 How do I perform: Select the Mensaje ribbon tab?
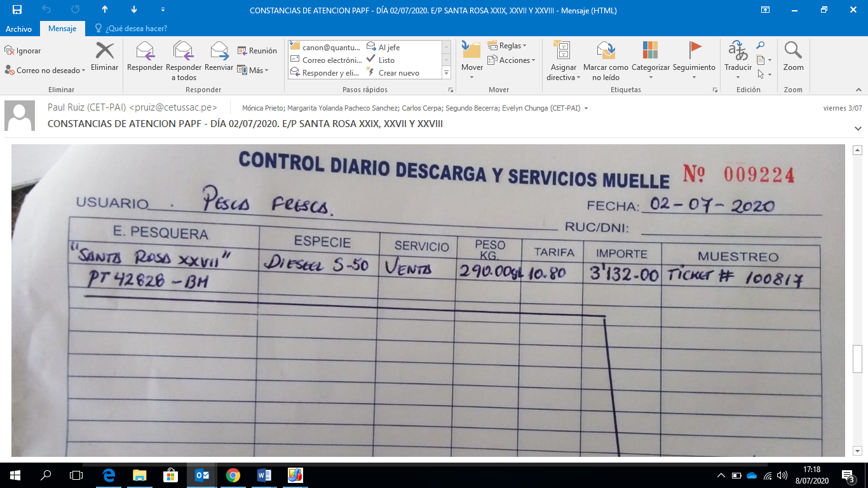62,29
